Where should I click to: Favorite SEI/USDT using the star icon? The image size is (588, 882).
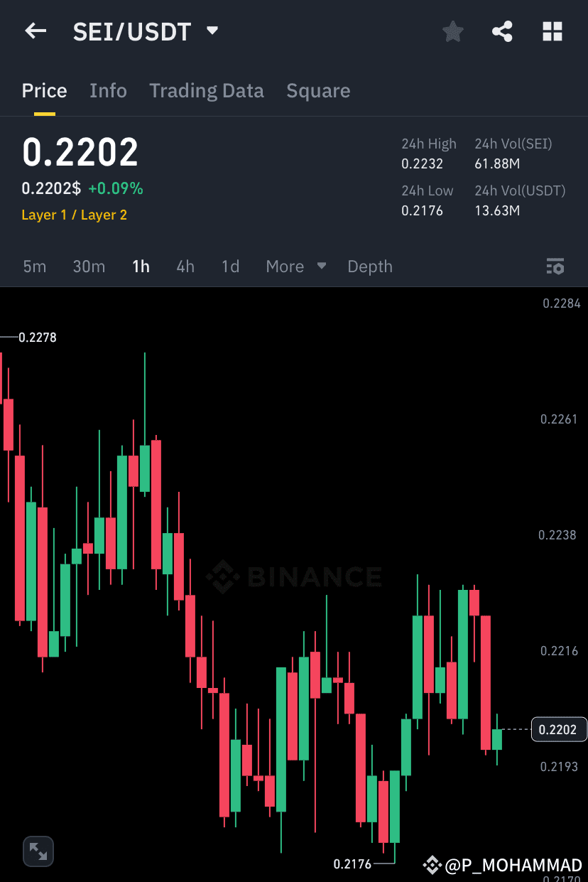tap(452, 31)
